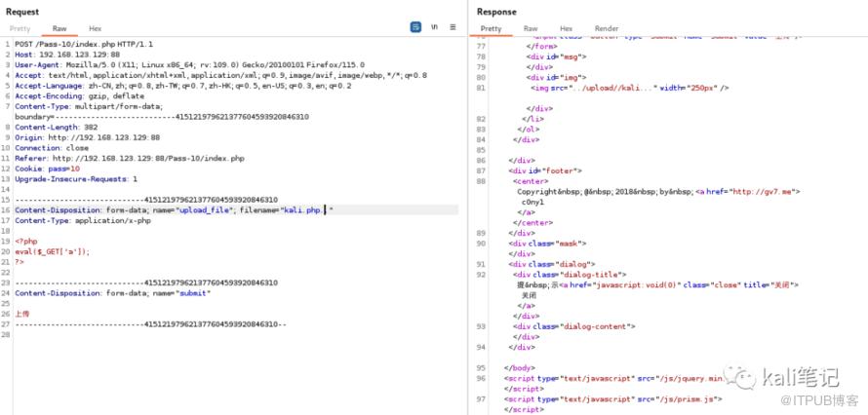Viewport: 868px width, 415px height.
Task: Click the Referer header URL line
Action: pyautogui.click(x=130, y=158)
